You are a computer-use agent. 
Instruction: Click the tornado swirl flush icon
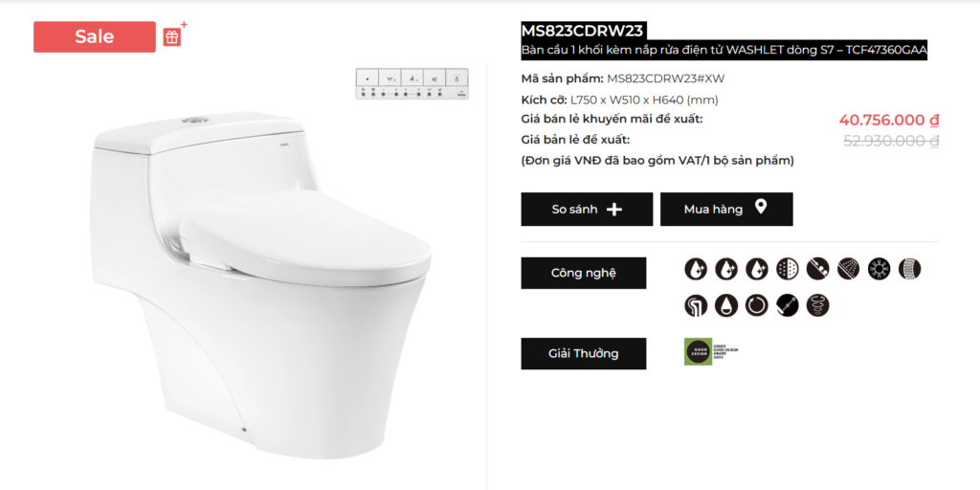coord(818,305)
